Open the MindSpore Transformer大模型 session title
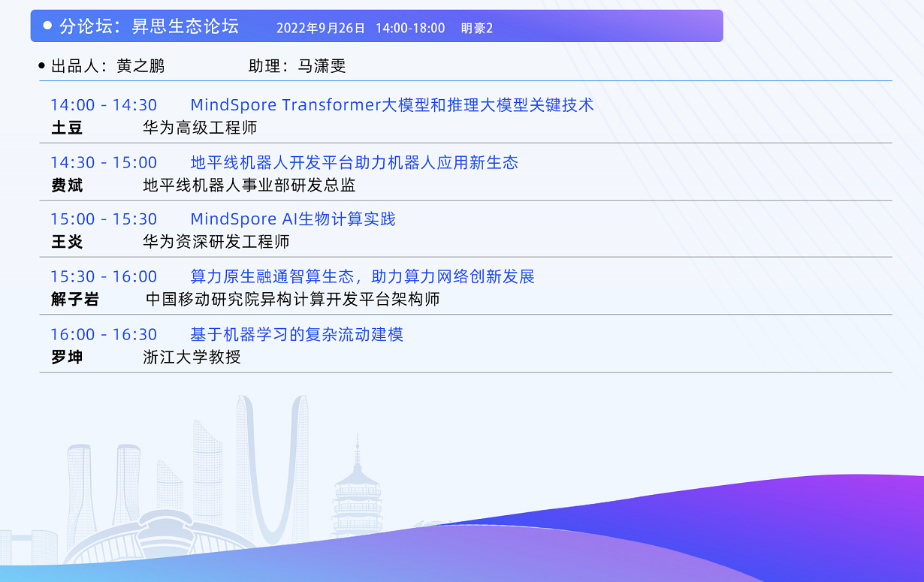The image size is (924, 582). click(x=392, y=105)
